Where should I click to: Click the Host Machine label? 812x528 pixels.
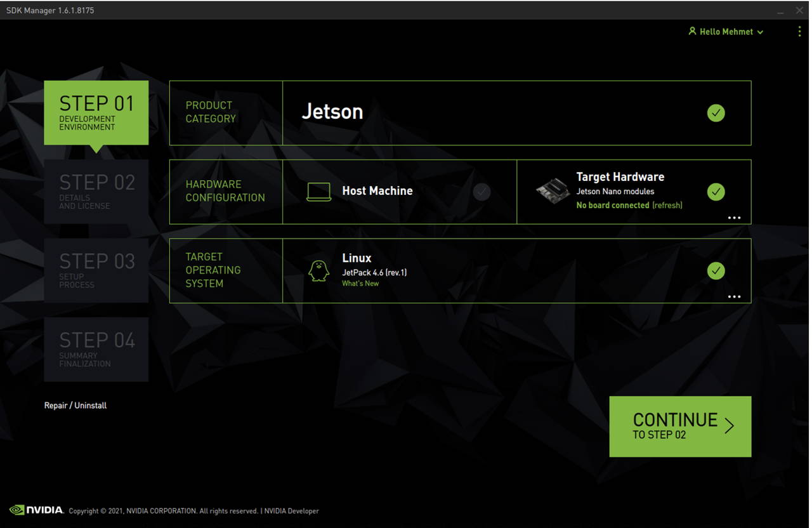point(377,191)
